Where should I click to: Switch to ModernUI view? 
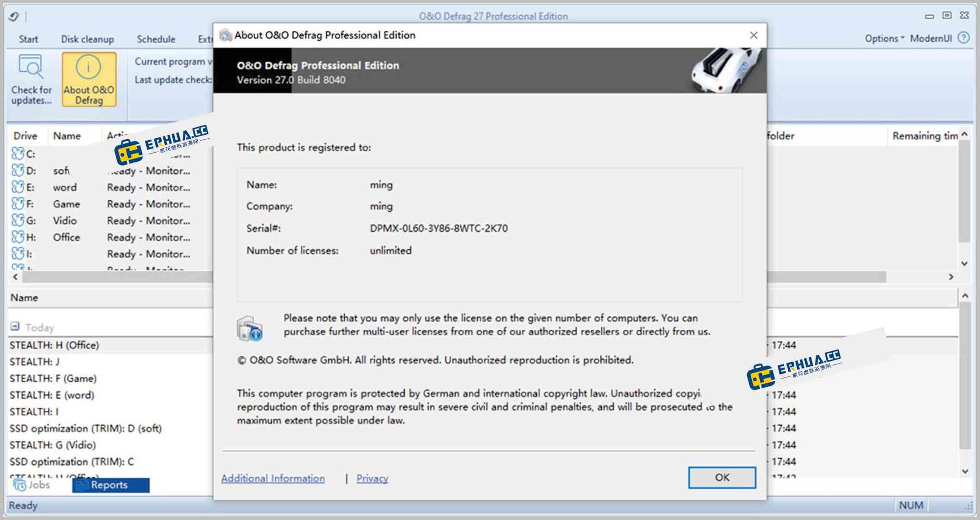point(931,39)
